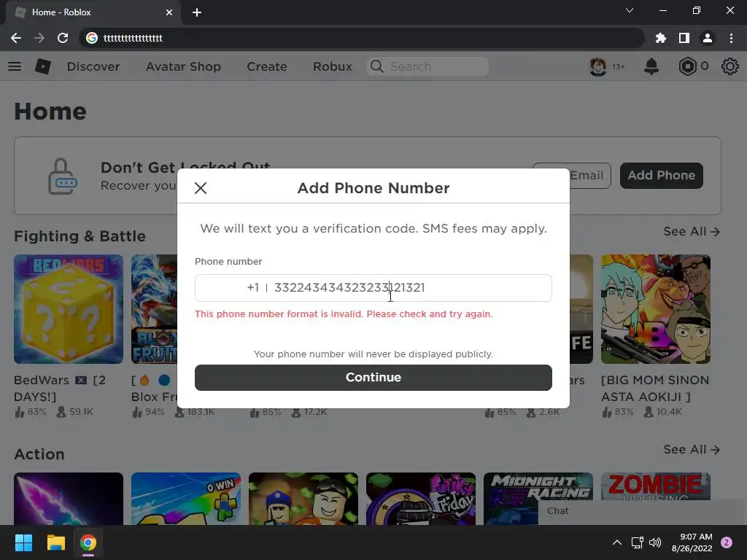Click the Roblox logo icon
The width and height of the screenshot is (747, 560).
pyautogui.click(x=43, y=66)
